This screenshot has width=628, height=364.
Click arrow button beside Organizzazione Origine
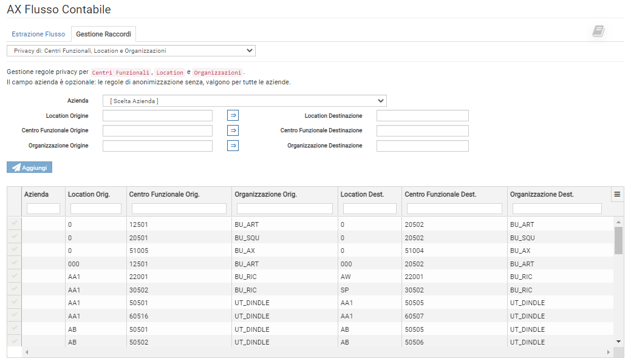(233, 146)
